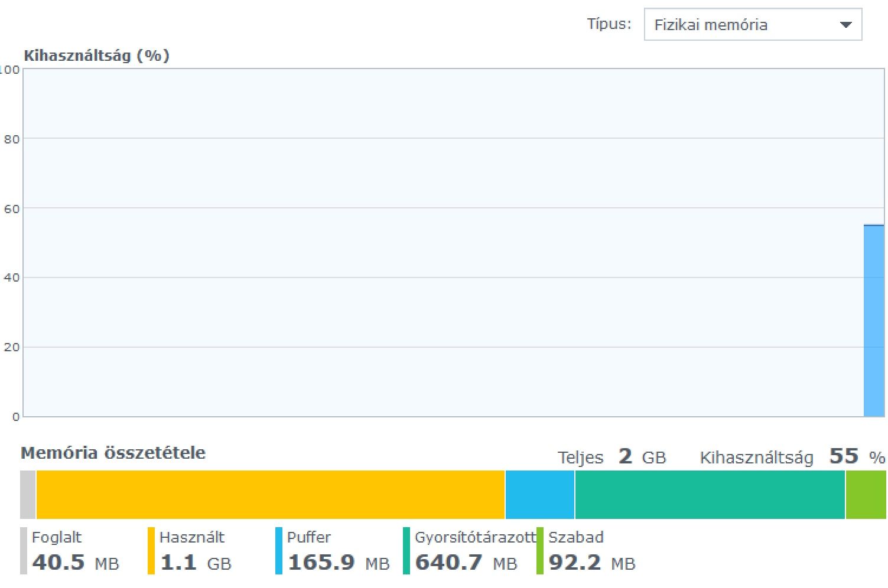Click the gray Foglalt legend swatch
The height and width of the screenshot is (588, 888).
(x=24, y=551)
